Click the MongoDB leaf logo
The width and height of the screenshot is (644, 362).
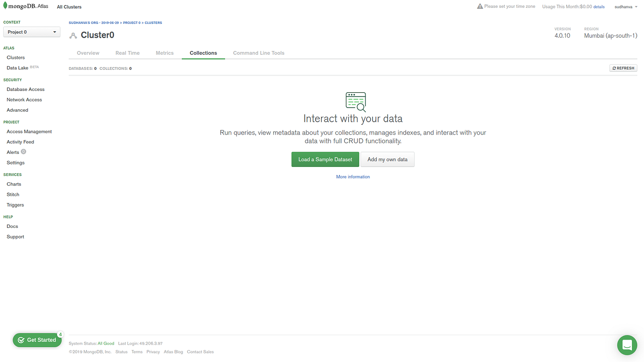pyautogui.click(x=6, y=6)
